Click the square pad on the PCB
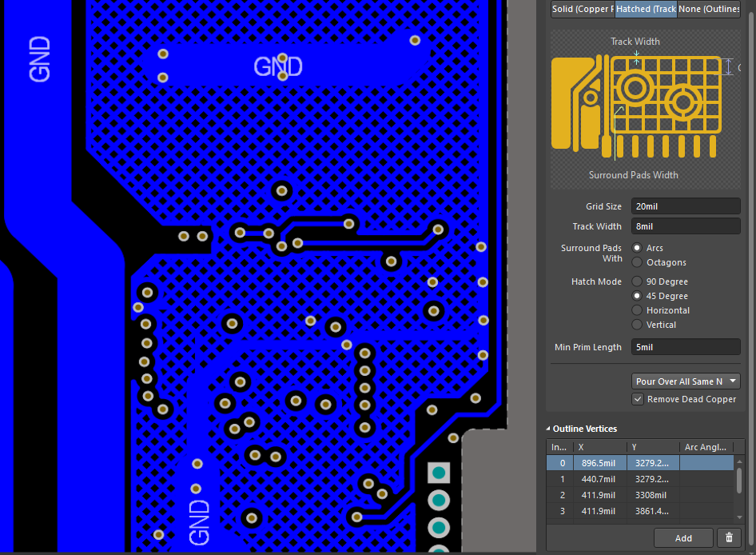Image resolution: width=756 pixels, height=555 pixels. coord(438,473)
